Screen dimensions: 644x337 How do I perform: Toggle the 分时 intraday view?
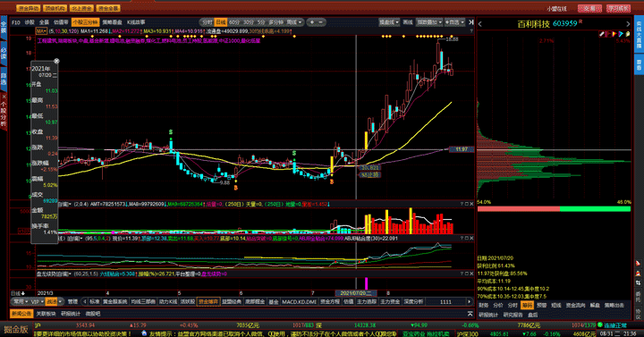[208, 22]
